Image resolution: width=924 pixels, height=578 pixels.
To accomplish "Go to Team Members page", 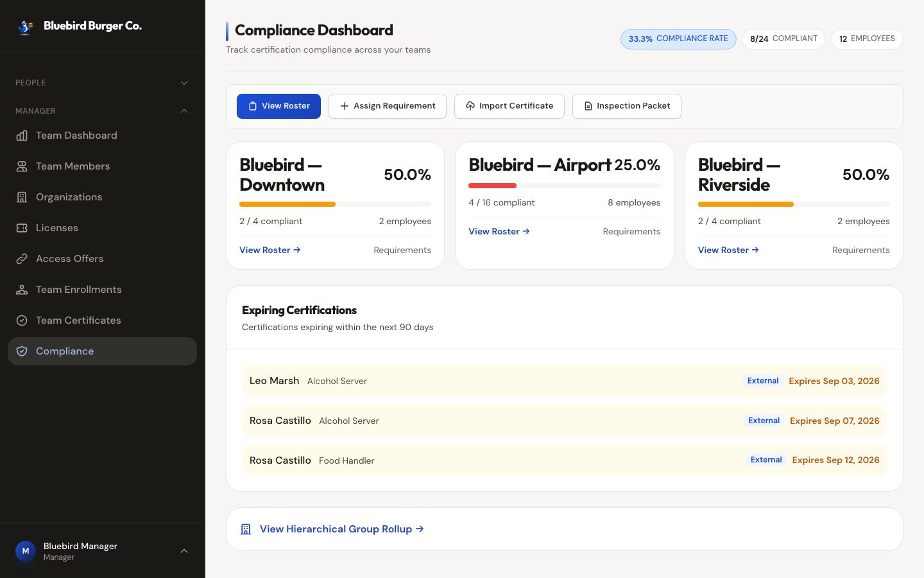I will click(x=102, y=166).
